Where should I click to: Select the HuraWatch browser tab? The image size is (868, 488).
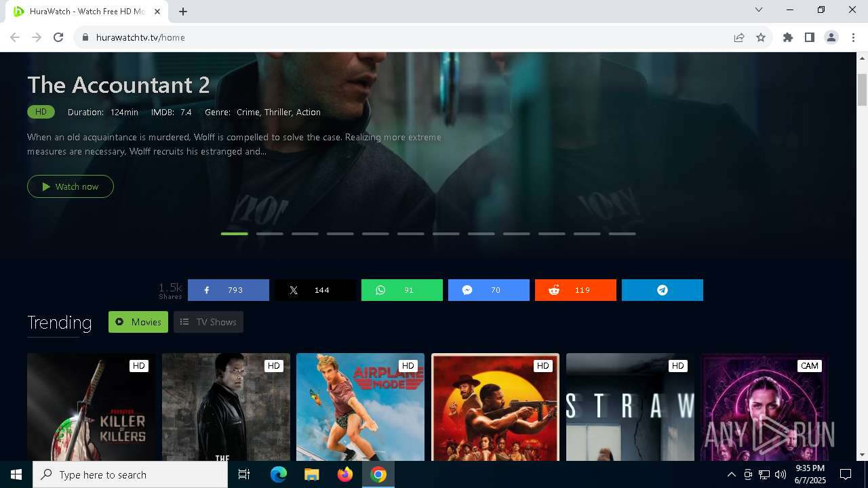click(87, 12)
